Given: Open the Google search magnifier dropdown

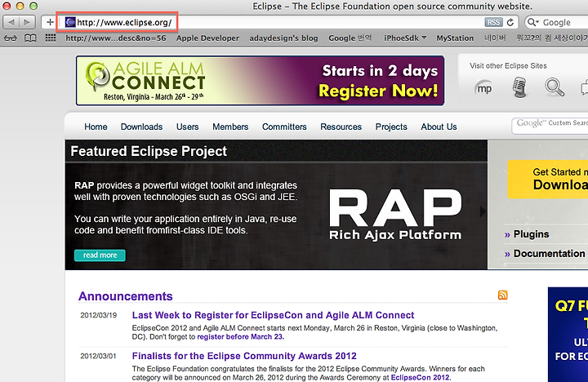Looking at the screenshot, I should click(x=532, y=23).
